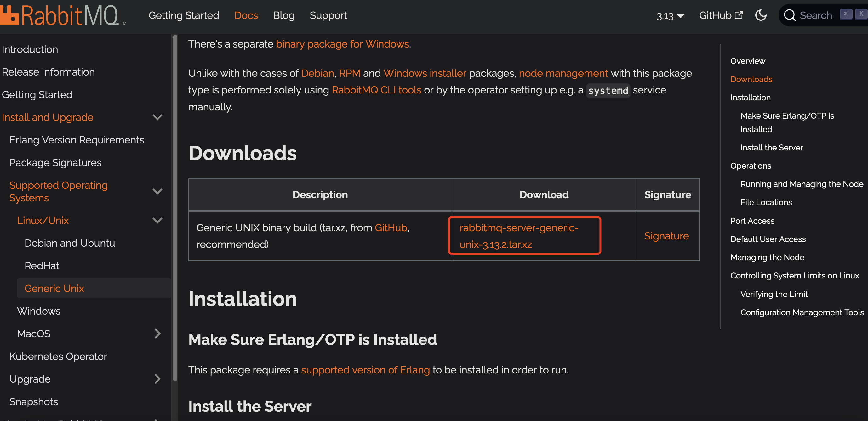Image resolution: width=868 pixels, height=421 pixels.
Task: Toggle dark mode moon icon
Action: click(x=761, y=15)
